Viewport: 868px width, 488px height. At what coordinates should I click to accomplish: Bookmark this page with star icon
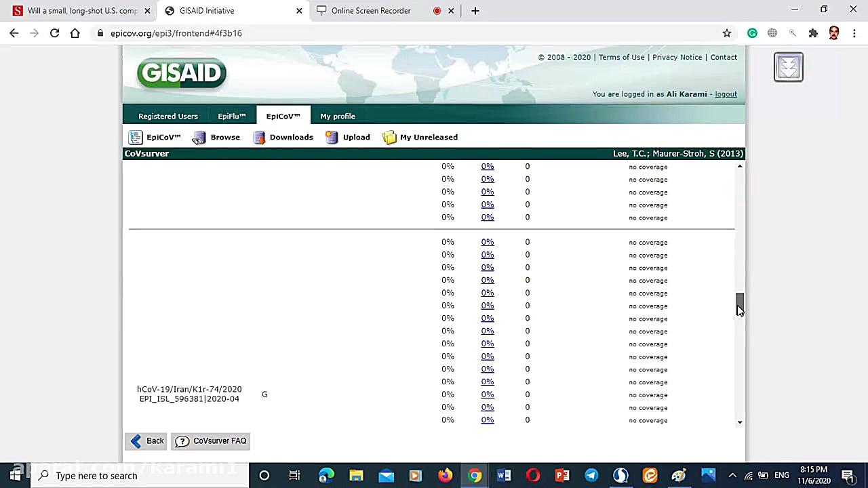(727, 33)
